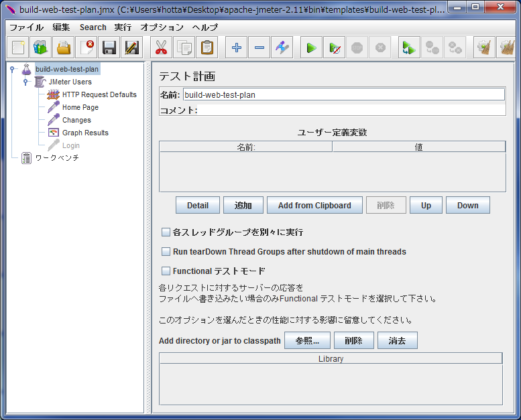Select the disabled Login sampler

click(71, 145)
